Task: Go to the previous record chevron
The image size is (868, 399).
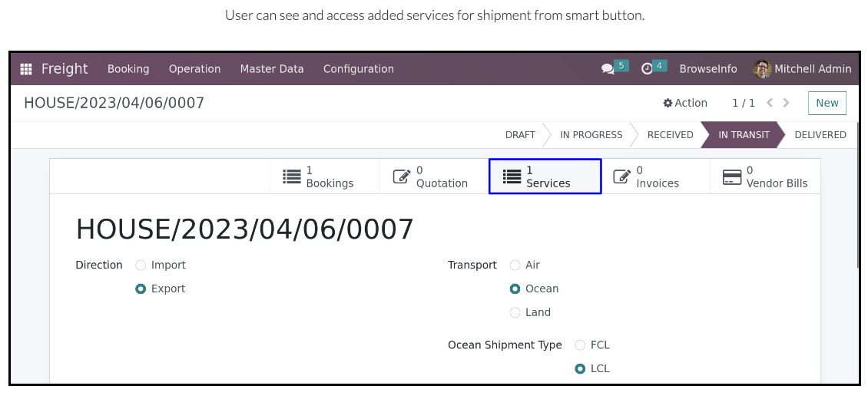Action: pyautogui.click(x=770, y=103)
